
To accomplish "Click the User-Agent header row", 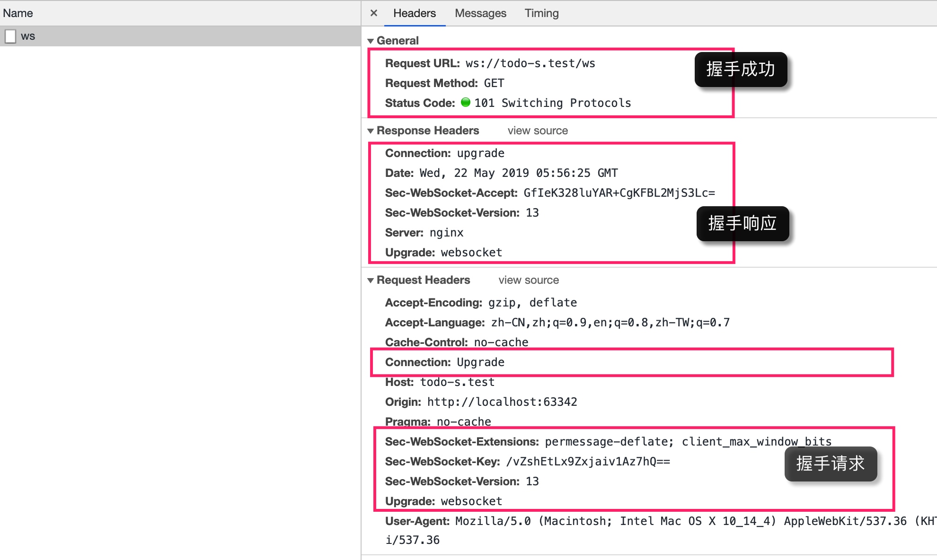I will pyautogui.click(x=661, y=530).
